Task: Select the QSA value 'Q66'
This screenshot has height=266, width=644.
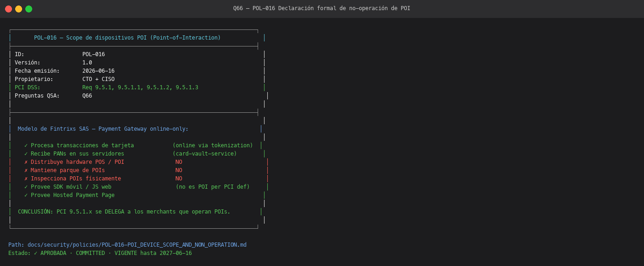Action: point(87,96)
